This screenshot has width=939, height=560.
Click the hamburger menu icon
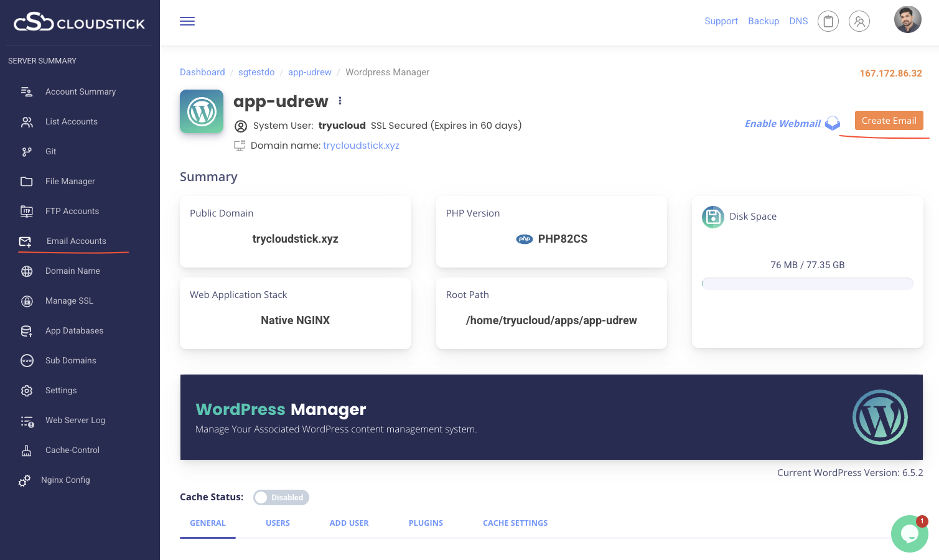pyautogui.click(x=187, y=21)
